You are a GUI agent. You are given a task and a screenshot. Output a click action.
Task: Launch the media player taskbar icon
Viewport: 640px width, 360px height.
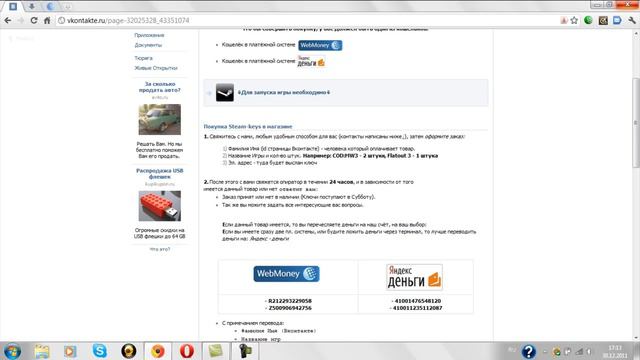point(70,351)
